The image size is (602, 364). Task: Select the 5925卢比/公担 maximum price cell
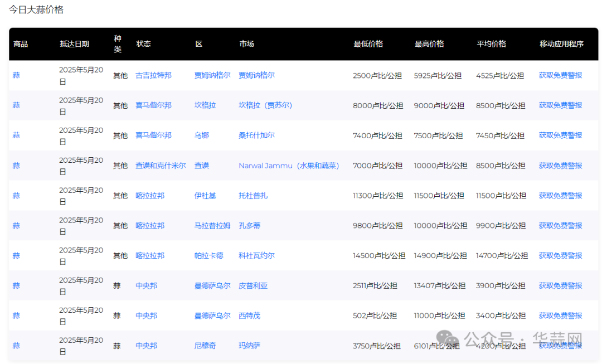tap(438, 76)
